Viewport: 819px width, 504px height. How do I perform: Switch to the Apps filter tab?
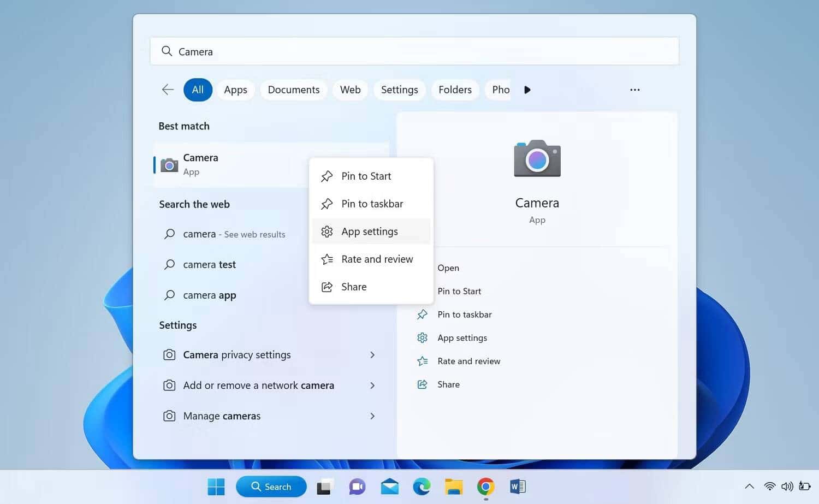click(235, 90)
